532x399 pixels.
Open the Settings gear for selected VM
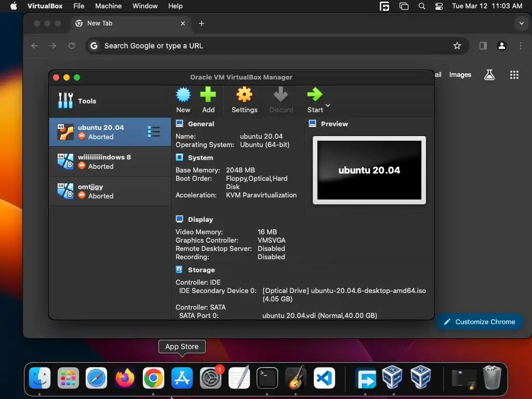point(244,95)
